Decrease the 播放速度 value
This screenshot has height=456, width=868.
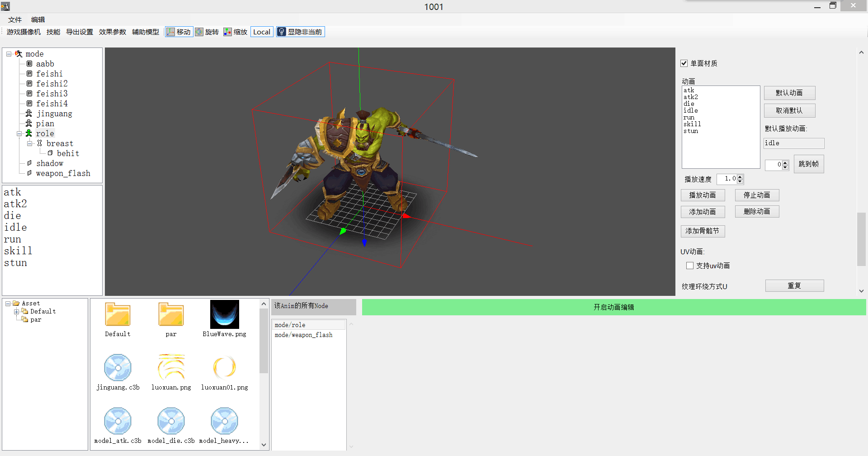pos(740,181)
